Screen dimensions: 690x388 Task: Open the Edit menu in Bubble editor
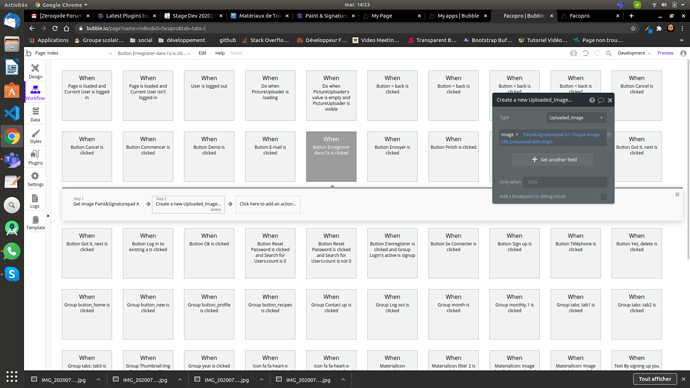[x=202, y=53]
